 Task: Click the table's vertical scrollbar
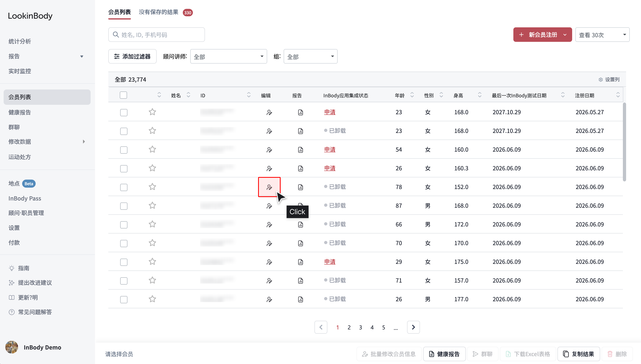pyautogui.click(x=624, y=142)
